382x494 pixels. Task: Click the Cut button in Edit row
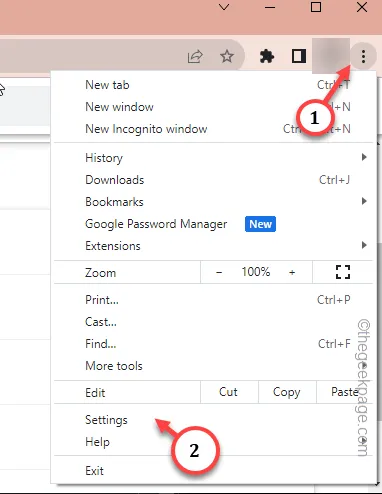pos(229,392)
